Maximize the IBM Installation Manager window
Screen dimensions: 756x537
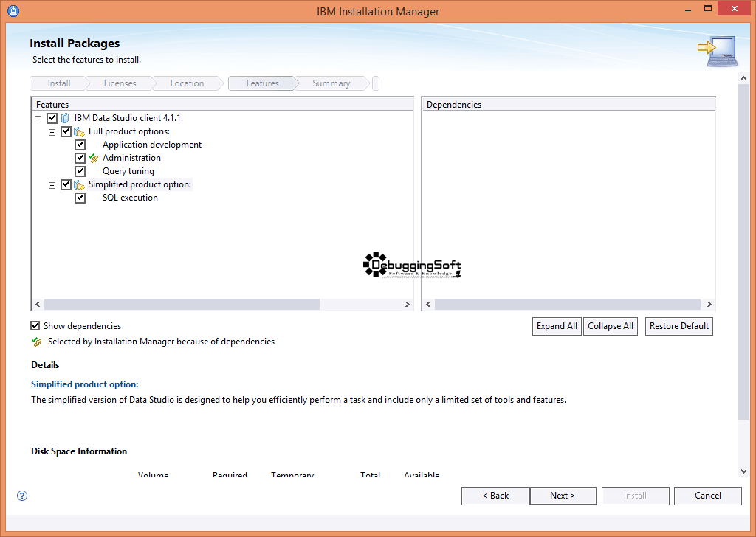pos(708,8)
